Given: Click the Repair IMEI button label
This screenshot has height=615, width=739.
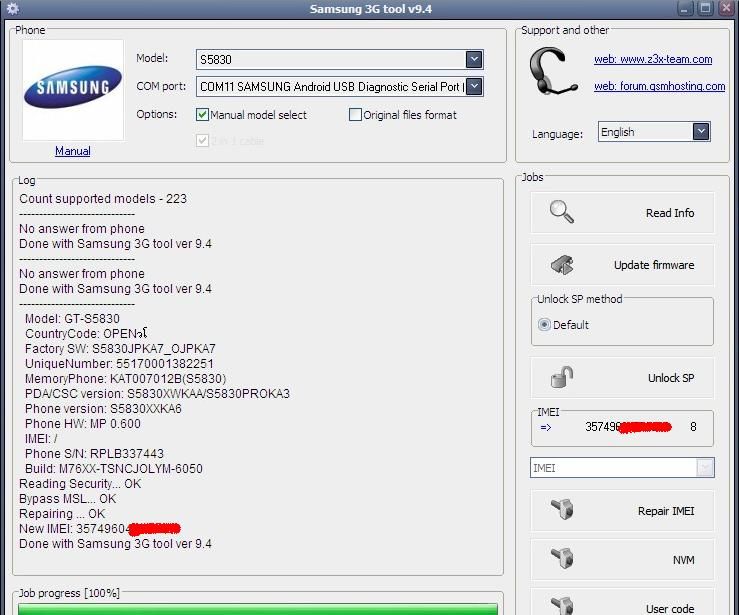Looking at the screenshot, I should [x=666, y=511].
